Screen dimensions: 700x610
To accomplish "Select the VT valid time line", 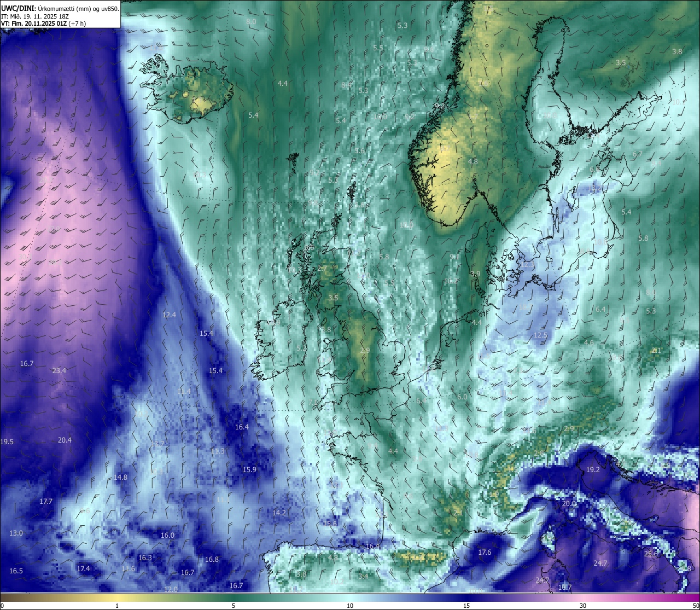I will click(x=44, y=24).
